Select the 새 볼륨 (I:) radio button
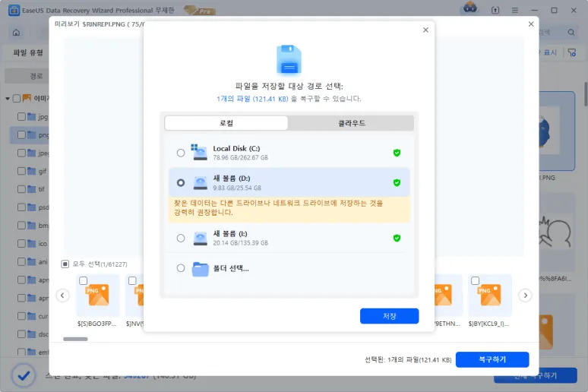Viewport: 588px width, 392px height. [x=180, y=238]
